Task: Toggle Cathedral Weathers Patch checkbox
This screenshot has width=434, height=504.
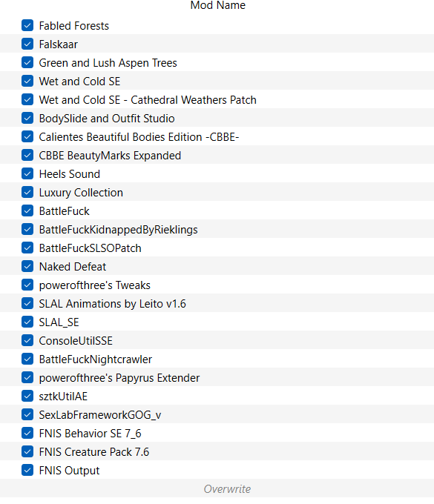Action: [27, 99]
